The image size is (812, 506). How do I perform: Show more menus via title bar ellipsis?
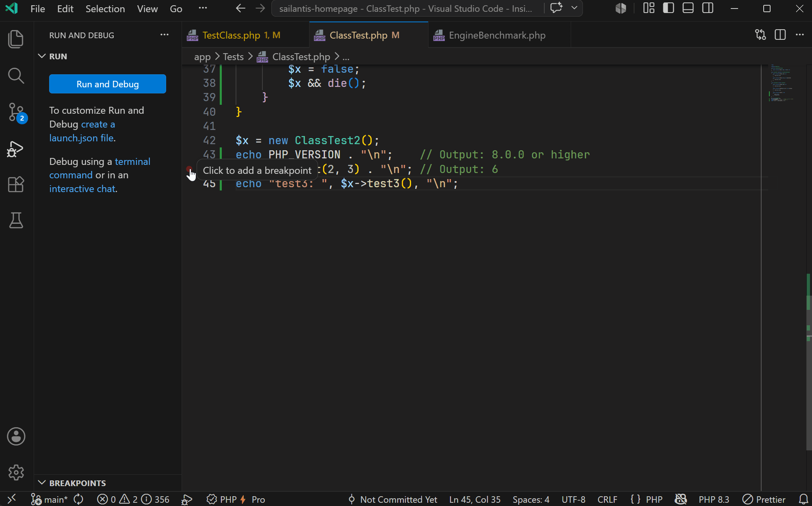[x=203, y=8]
